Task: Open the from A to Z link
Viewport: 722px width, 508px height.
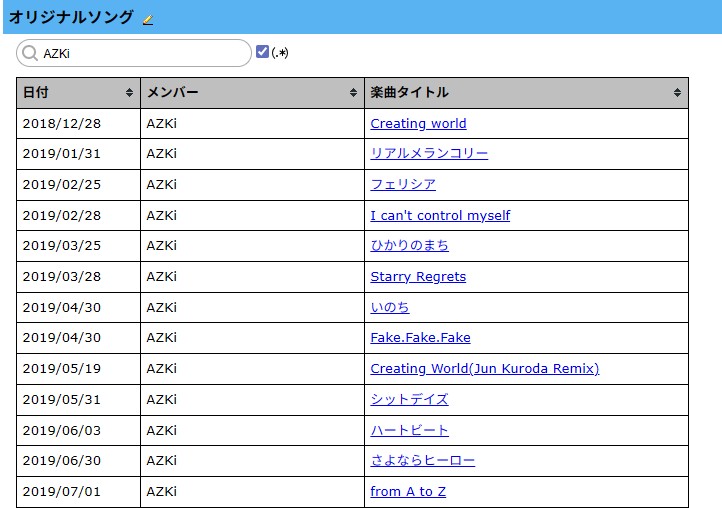Action: click(x=408, y=492)
